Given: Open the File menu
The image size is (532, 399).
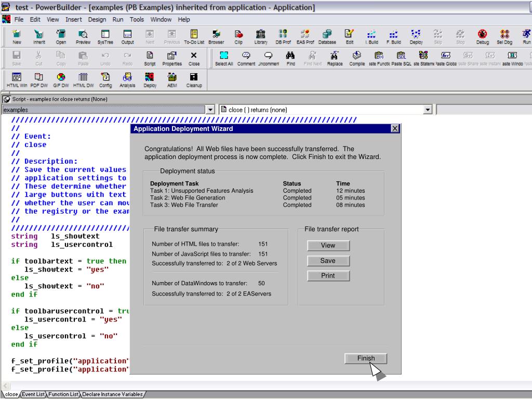Looking at the screenshot, I should tap(19, 20).
